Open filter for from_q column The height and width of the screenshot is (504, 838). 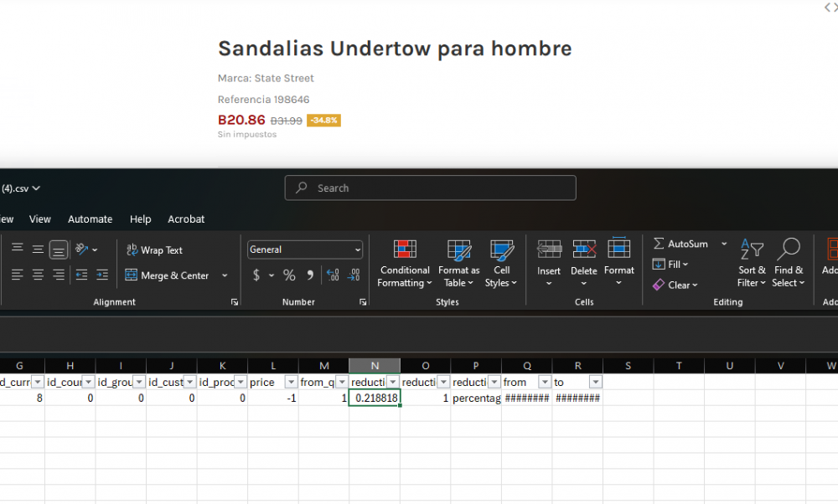(342, 383)
